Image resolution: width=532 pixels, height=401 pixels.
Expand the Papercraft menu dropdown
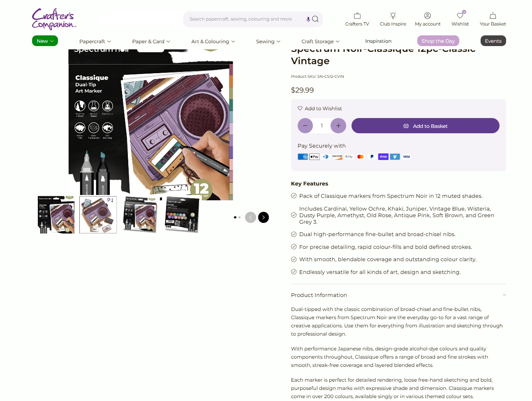[x=95, y=42]
